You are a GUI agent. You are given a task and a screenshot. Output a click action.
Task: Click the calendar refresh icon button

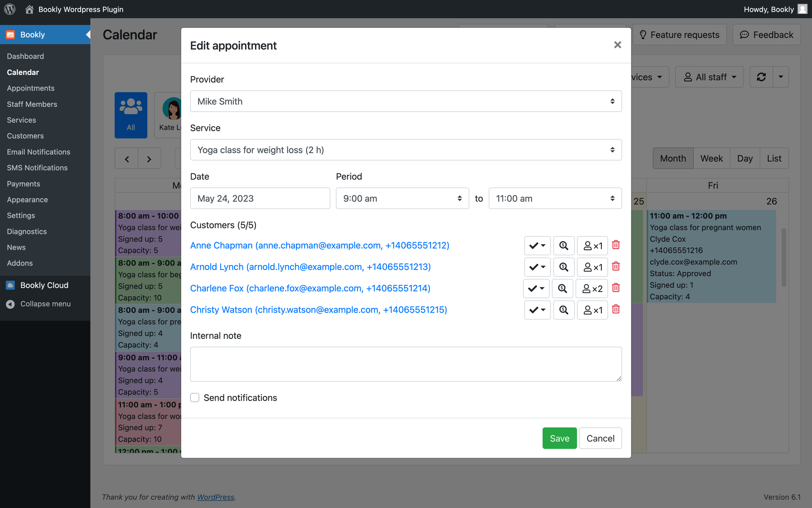pyautogui.click(x=761, y=77)
